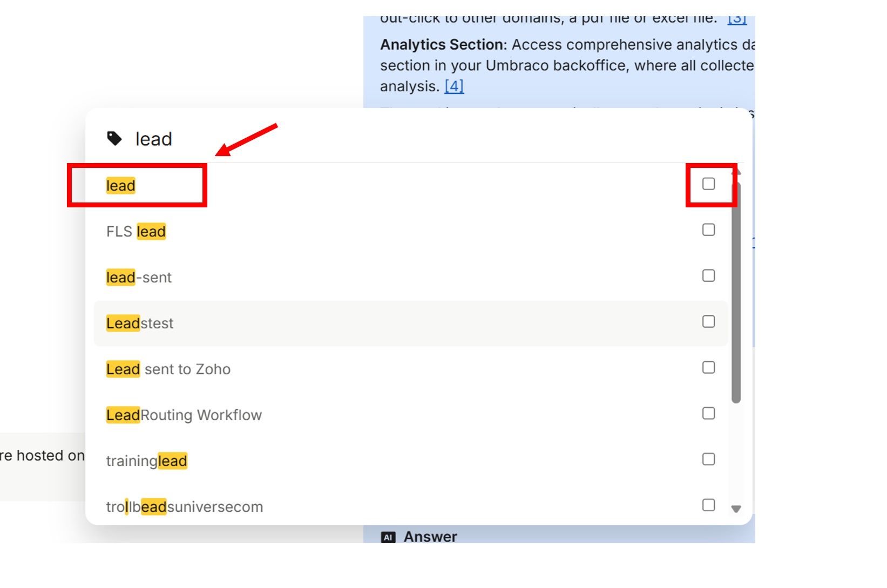Pick the lead-sent tag entry
The height and width of the screenshot is (588, 887).
point(139,278)
